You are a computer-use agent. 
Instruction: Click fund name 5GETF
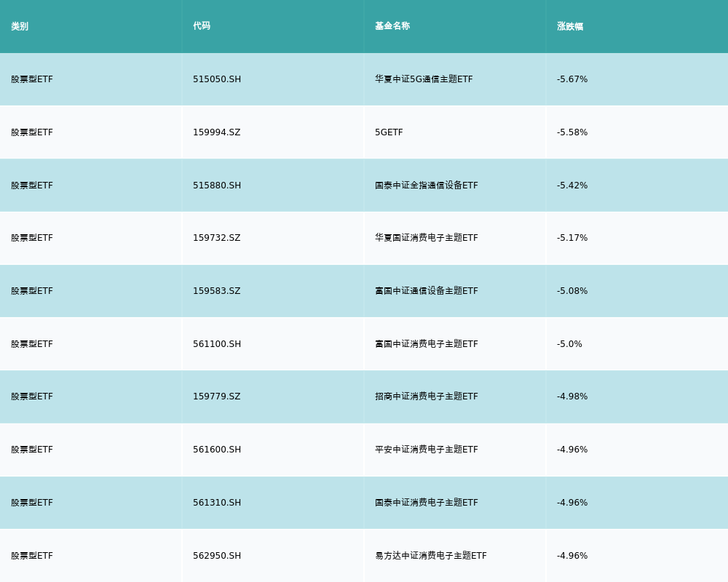(x=389, y=132)
